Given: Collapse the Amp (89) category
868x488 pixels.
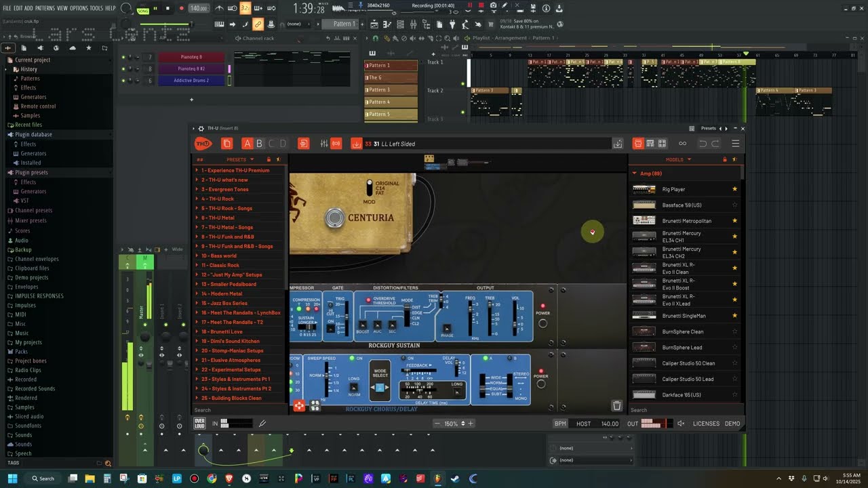Looking at the screenshot, I should click(x=635, y=174).
